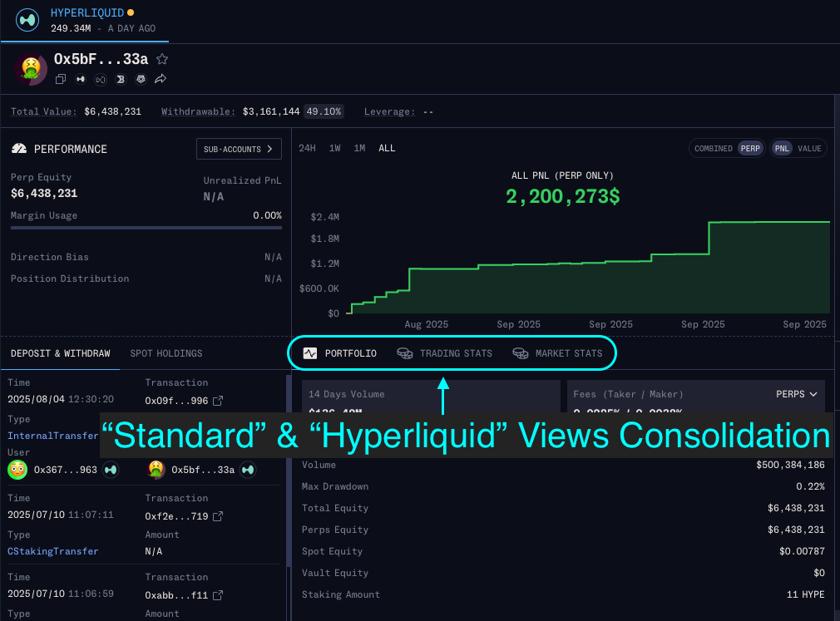Open the PORTFOLIO tab
The width and height of the screenshot is (840, 621).
(x=339, y=353)
